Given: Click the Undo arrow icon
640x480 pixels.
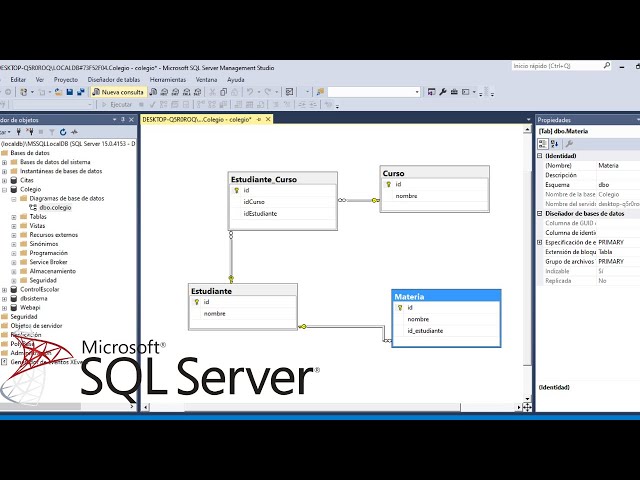Looking at the screenshot, I should [250, 92].
